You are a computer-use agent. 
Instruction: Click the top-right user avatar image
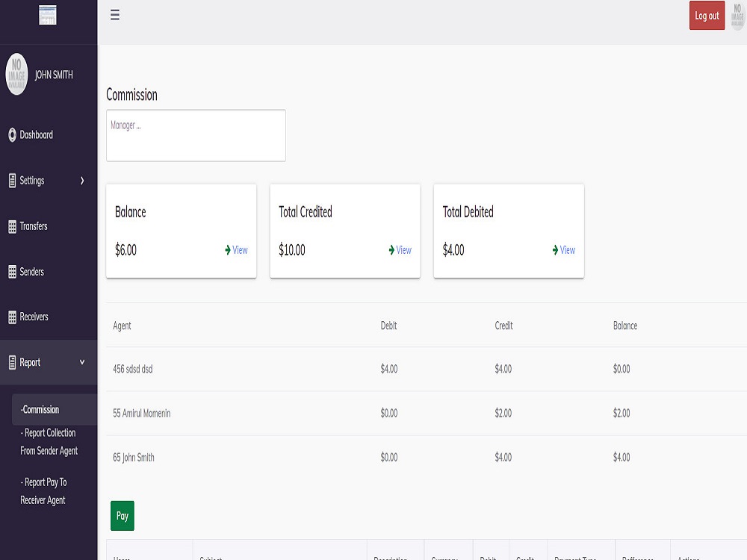[737, 16]
